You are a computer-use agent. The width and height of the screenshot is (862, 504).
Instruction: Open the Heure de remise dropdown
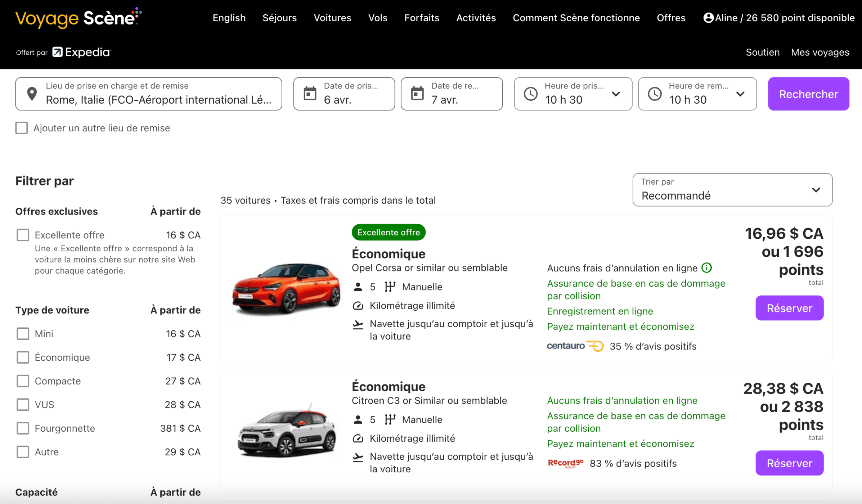click(x=697, y=94)
